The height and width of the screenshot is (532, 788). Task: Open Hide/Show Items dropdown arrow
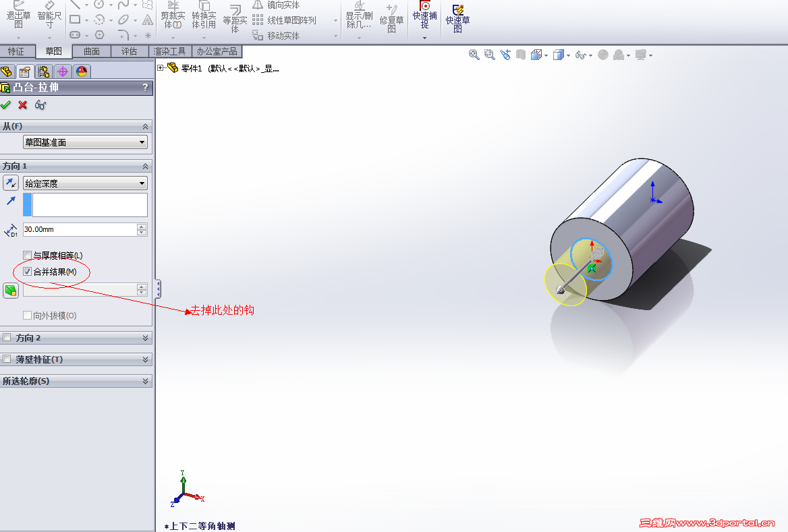point(591,55)
